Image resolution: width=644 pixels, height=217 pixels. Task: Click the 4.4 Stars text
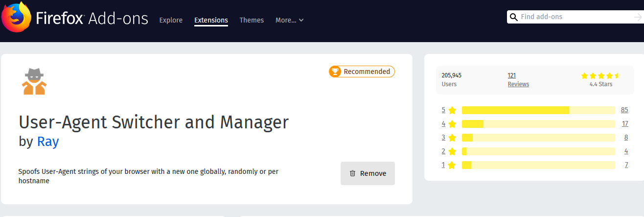click(601, 84)
